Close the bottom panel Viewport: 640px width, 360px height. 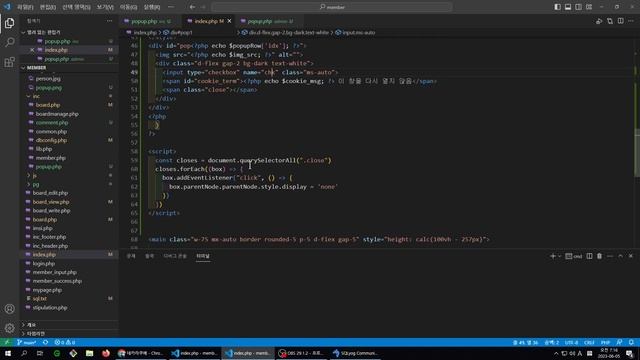631,256
